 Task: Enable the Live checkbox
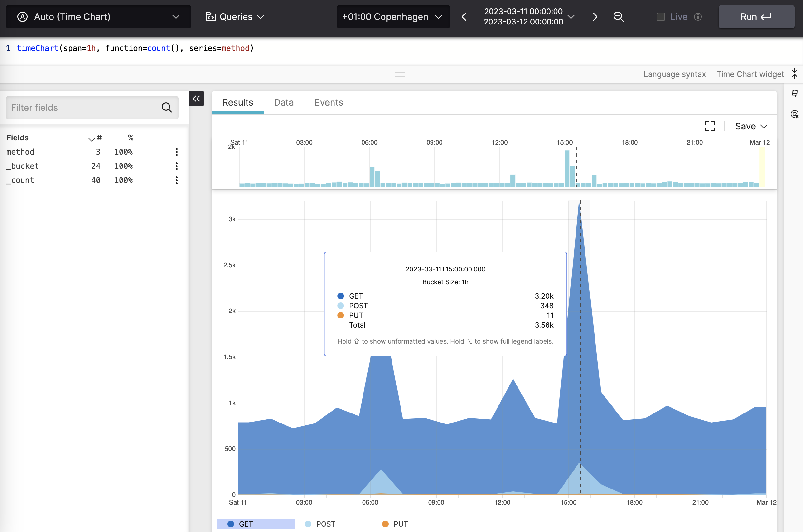[x=661, y=17]
